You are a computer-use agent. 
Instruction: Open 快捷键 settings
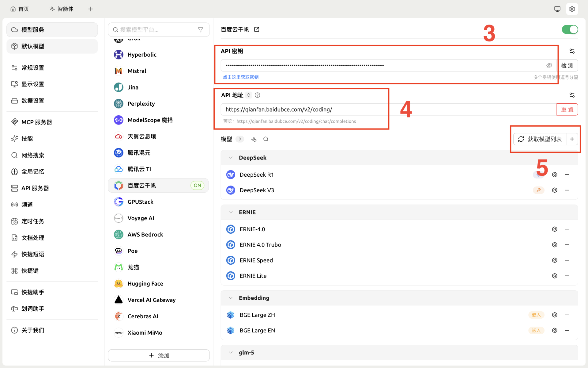[x=52, y=271]
